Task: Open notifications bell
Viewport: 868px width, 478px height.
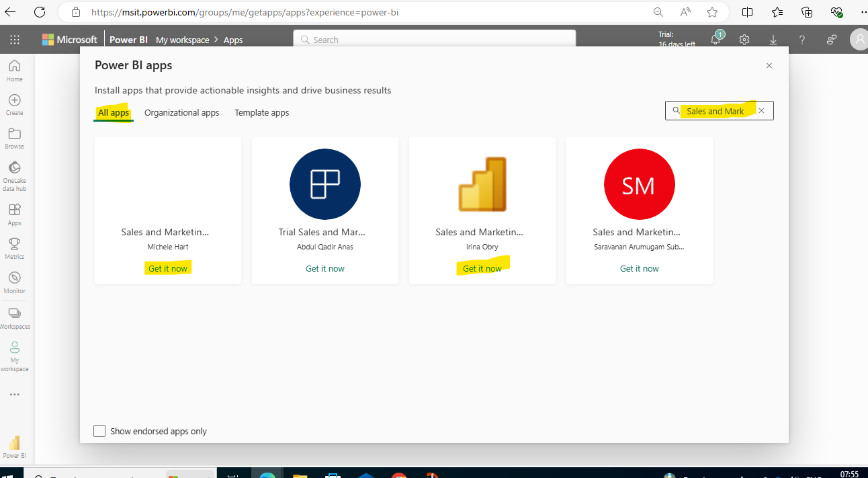Action: 715,40
